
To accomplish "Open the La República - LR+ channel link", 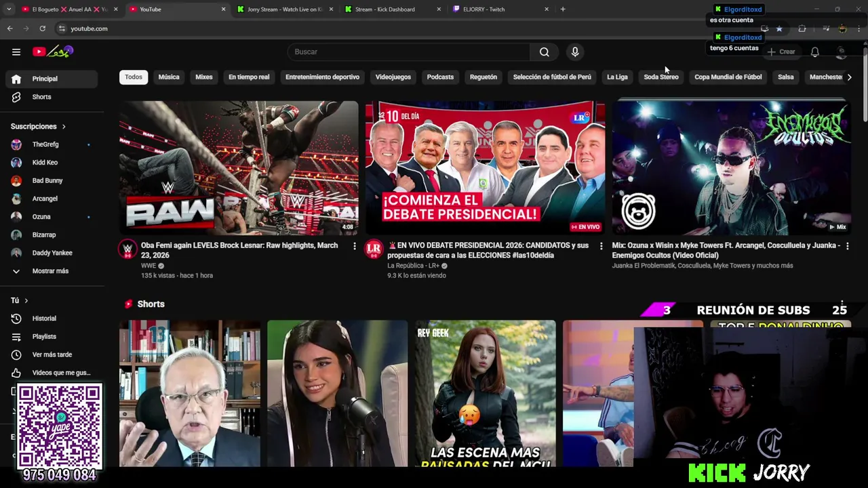I will (413, 266).
